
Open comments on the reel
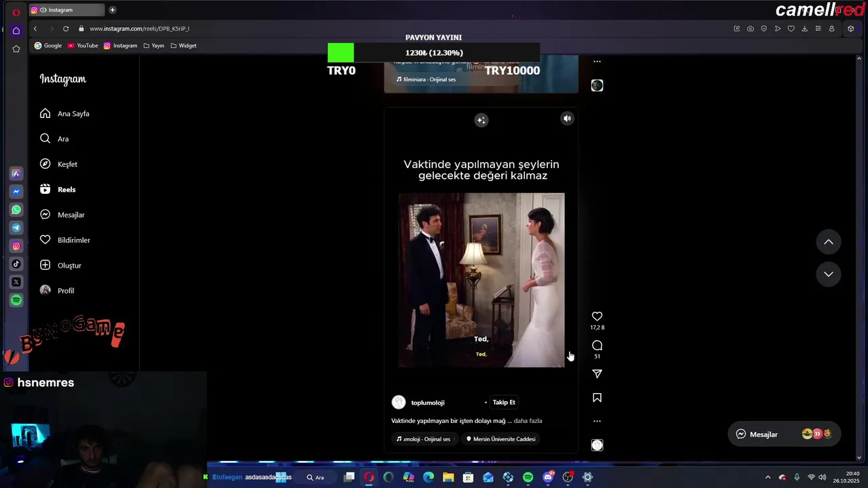[597, 346]
